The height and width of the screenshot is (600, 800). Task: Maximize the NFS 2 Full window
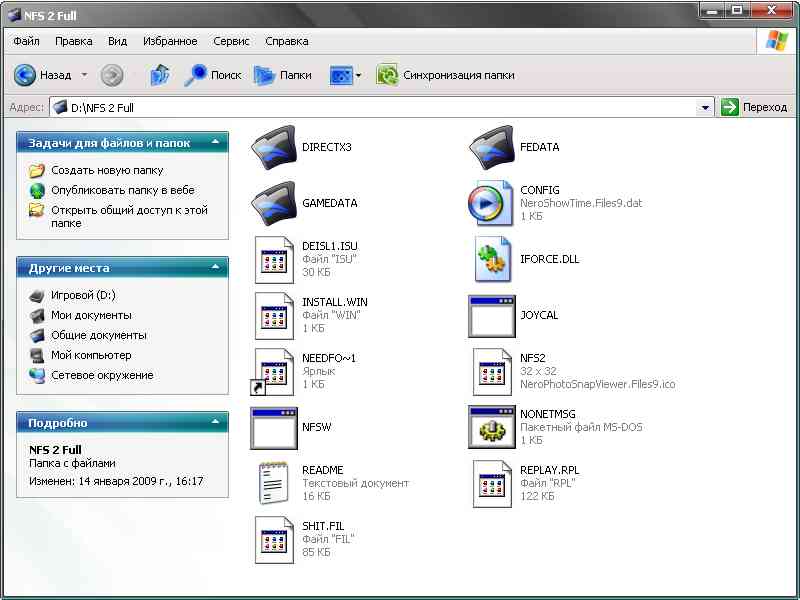[737, 11]
